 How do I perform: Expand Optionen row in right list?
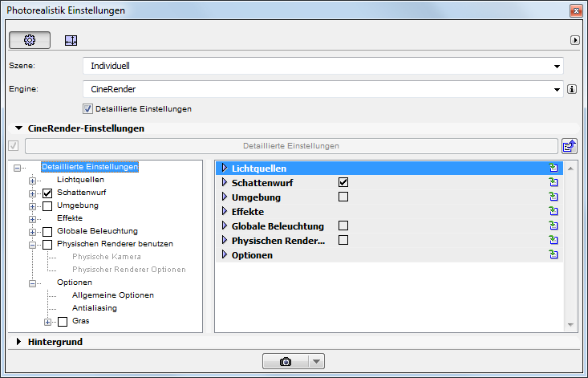point(225,254)
